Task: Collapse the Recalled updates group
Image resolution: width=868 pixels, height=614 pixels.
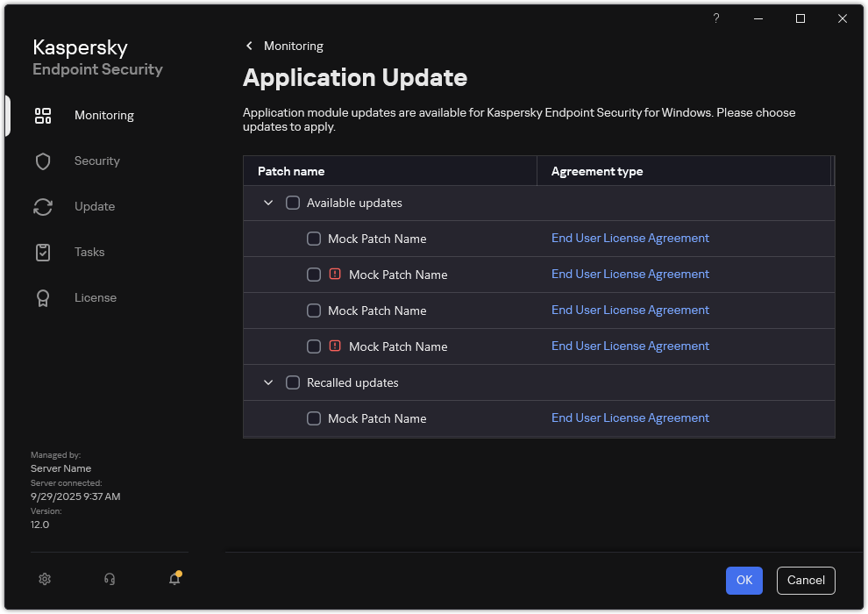Action: 268,382
